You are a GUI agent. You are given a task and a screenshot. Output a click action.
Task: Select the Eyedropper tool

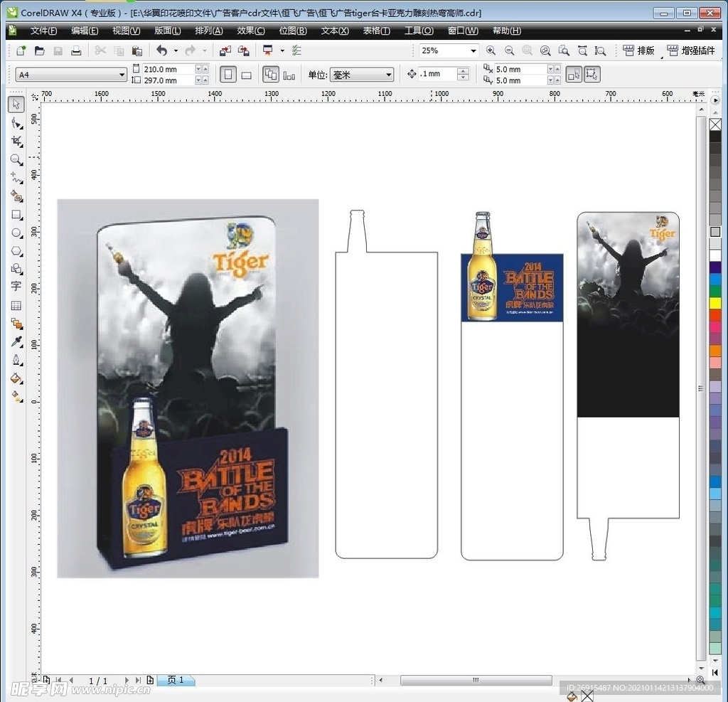(16, 342)
